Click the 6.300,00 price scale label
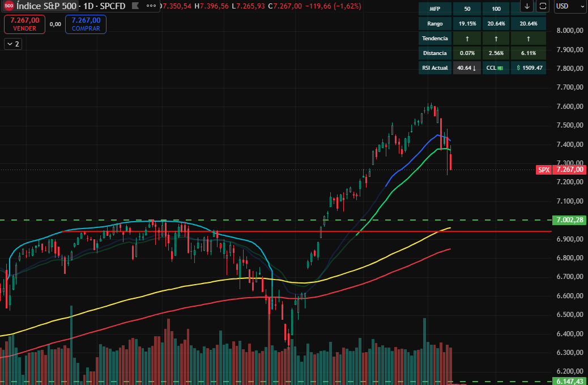Viewport: 588px width, 385px height. coord(570,353)
